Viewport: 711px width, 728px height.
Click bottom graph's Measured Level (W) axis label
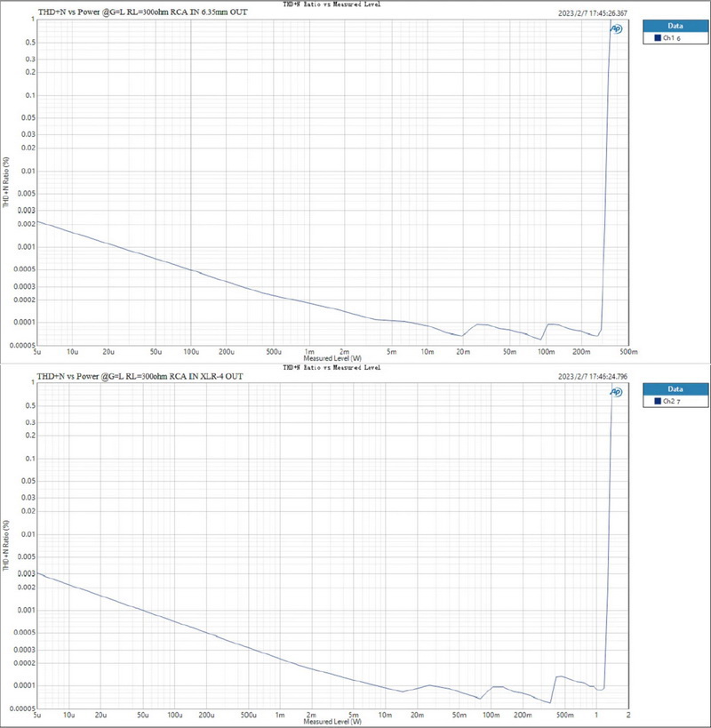click(x=332, y=722)
